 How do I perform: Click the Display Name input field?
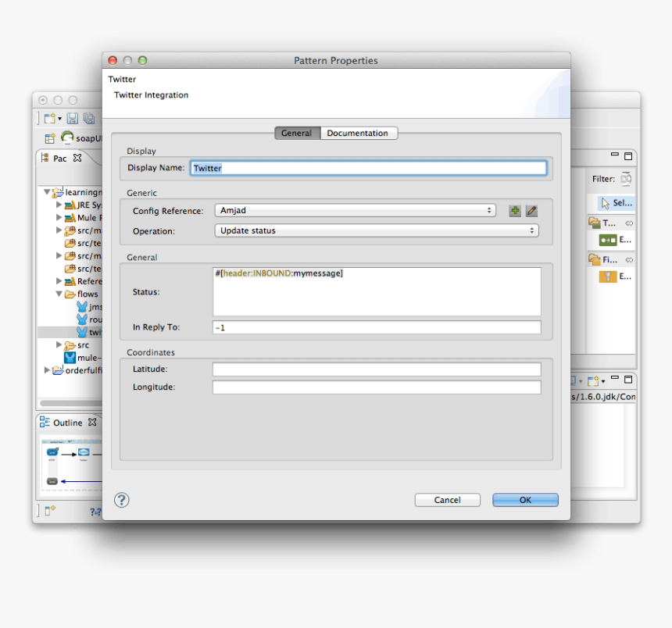369,168
